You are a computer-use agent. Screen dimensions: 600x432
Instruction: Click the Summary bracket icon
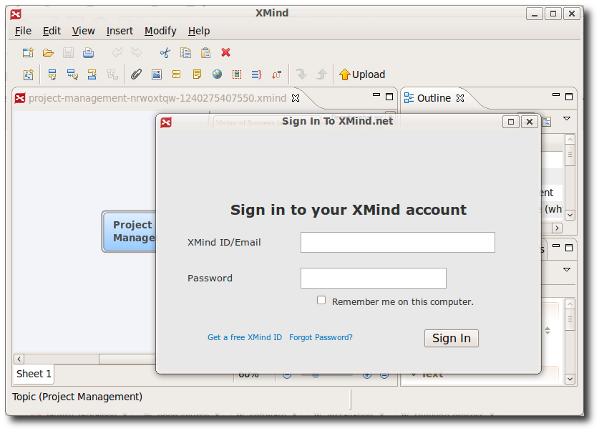257,74
